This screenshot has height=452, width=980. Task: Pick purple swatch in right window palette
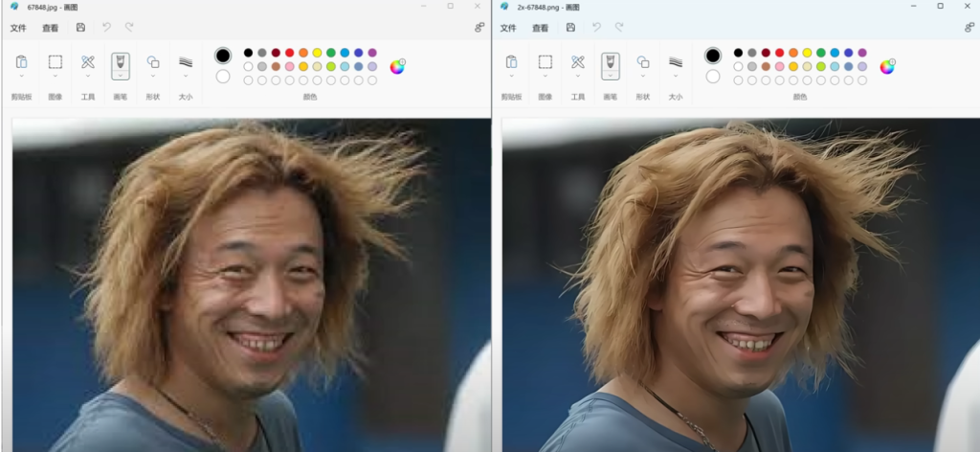point(862,53)
